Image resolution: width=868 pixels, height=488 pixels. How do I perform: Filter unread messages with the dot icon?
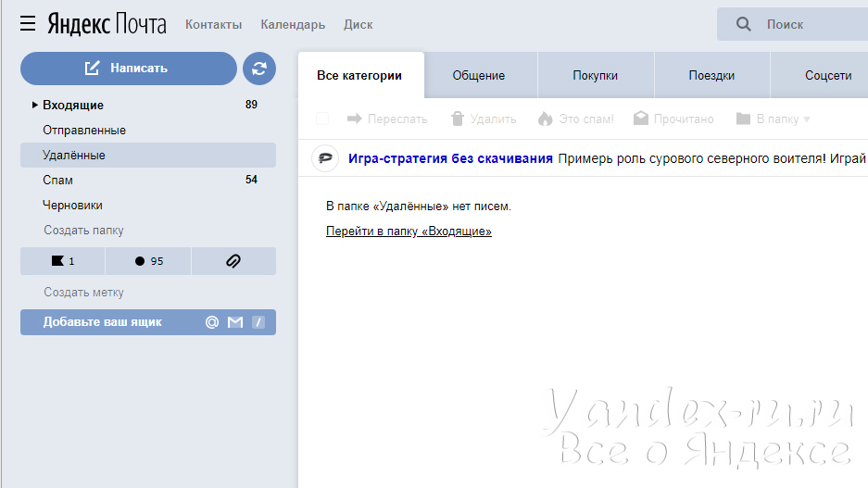pyautogui.click(x=148, y=261)
